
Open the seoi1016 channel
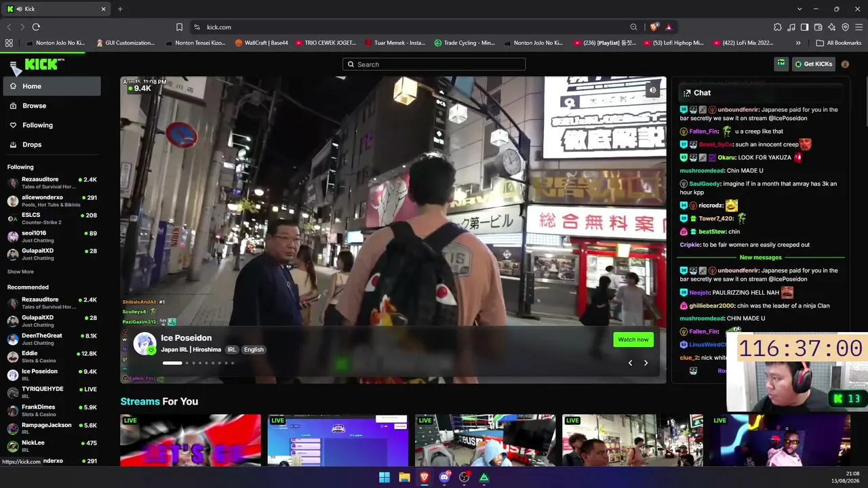(x=52, y=237)
